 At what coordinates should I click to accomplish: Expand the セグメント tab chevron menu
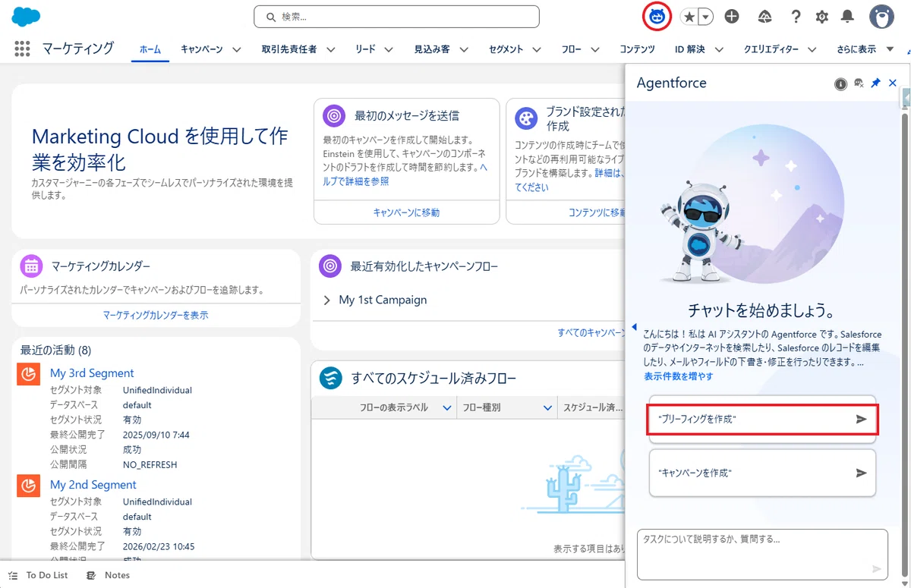537,50
